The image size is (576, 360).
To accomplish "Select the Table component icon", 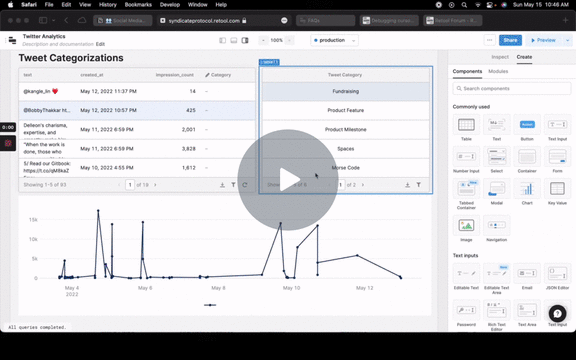I will click(466, 125).
